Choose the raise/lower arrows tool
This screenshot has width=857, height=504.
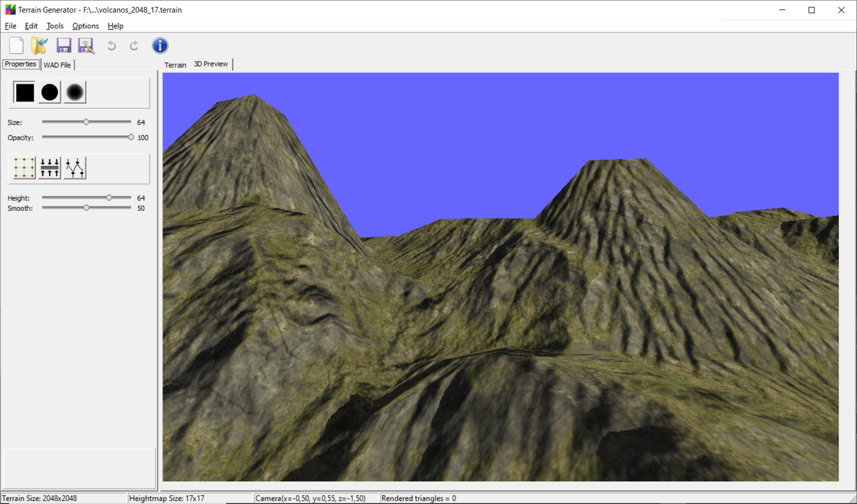point(50,168)
